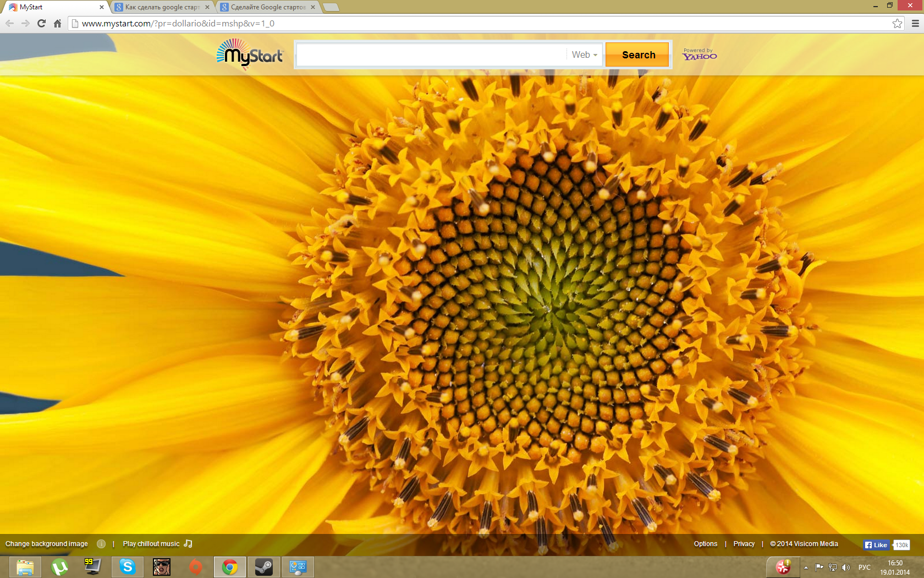Open the monitor app with 99 badge
Viewport: 924px width, 578px height.
[93, 566]
